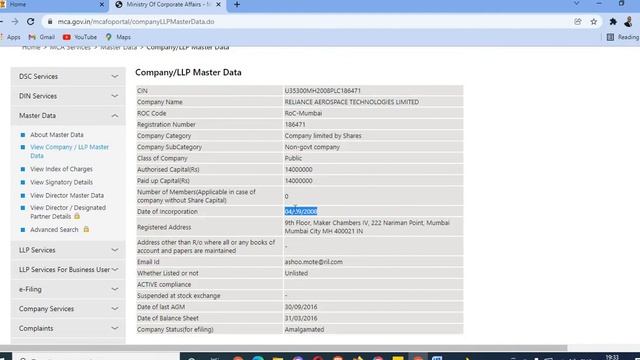Click the registered address text
The image size is (640, 360).
point(367,227)
